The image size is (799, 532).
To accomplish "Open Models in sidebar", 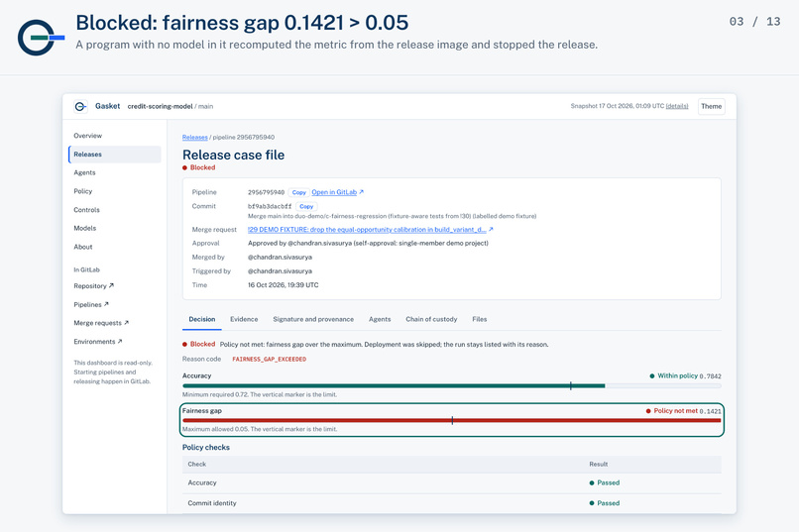I will 85,228.
